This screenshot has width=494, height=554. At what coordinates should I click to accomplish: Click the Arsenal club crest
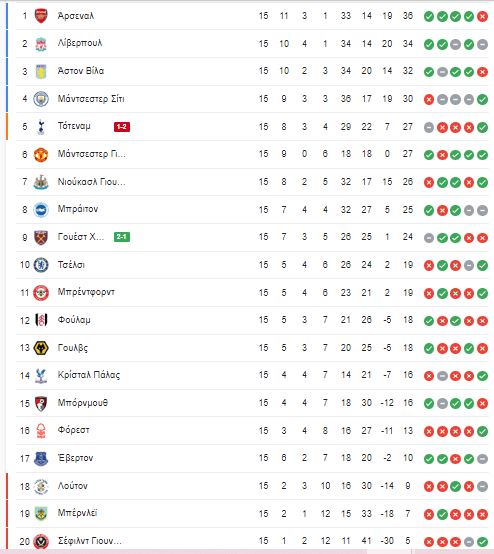[x=41, y=16]
